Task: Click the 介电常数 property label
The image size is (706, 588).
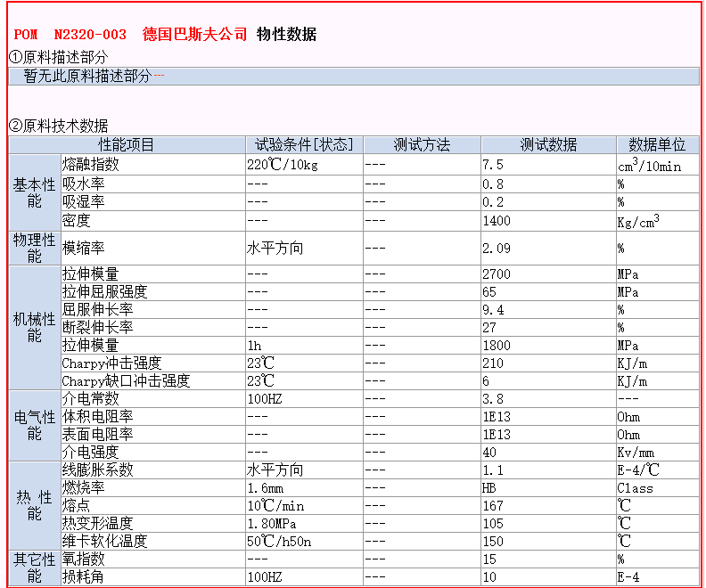Action: [x=90, y=398]
